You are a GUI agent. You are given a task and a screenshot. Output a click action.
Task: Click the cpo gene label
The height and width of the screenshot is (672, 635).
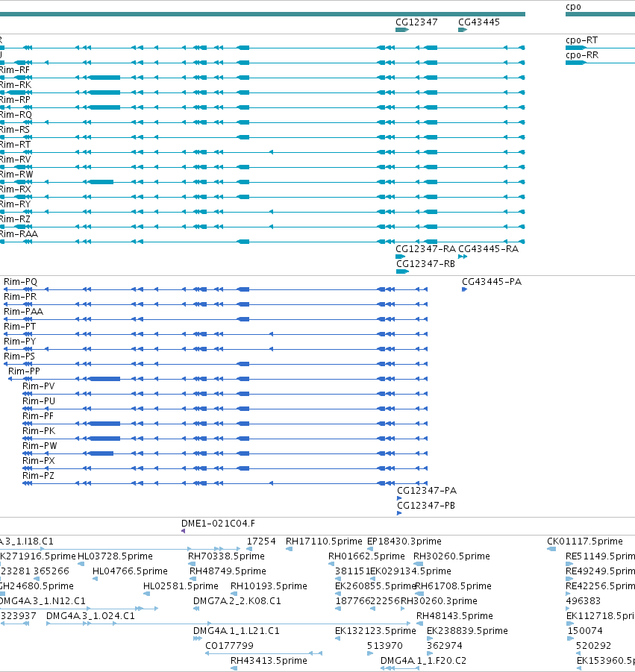(573, 7)
